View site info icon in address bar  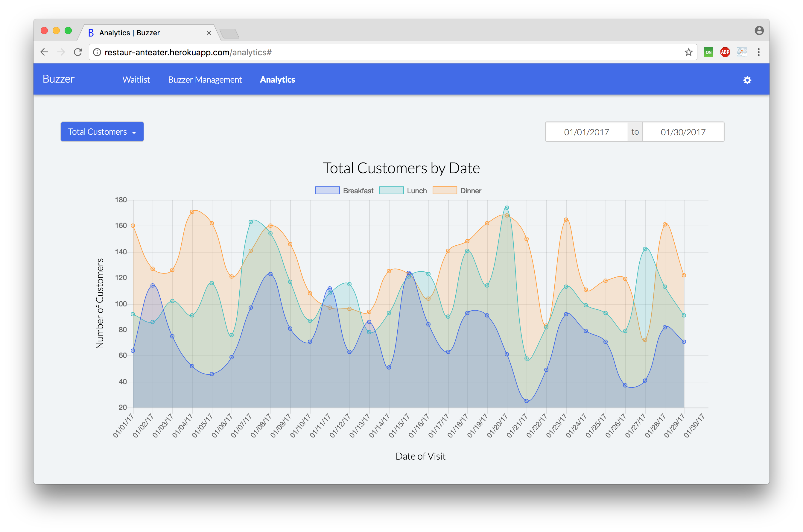tap(97, 52)
